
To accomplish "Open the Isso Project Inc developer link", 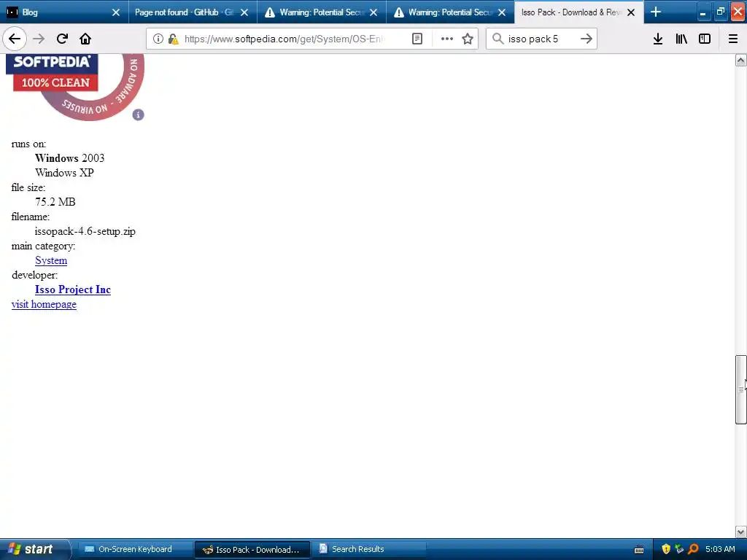I will pos(73,289).
